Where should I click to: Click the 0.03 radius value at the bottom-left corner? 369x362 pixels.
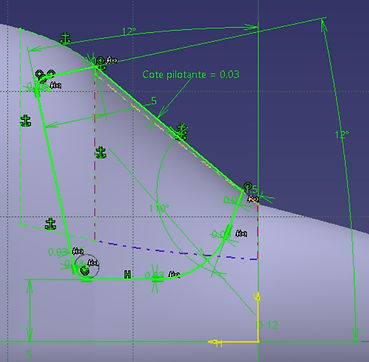pos(58,252)
